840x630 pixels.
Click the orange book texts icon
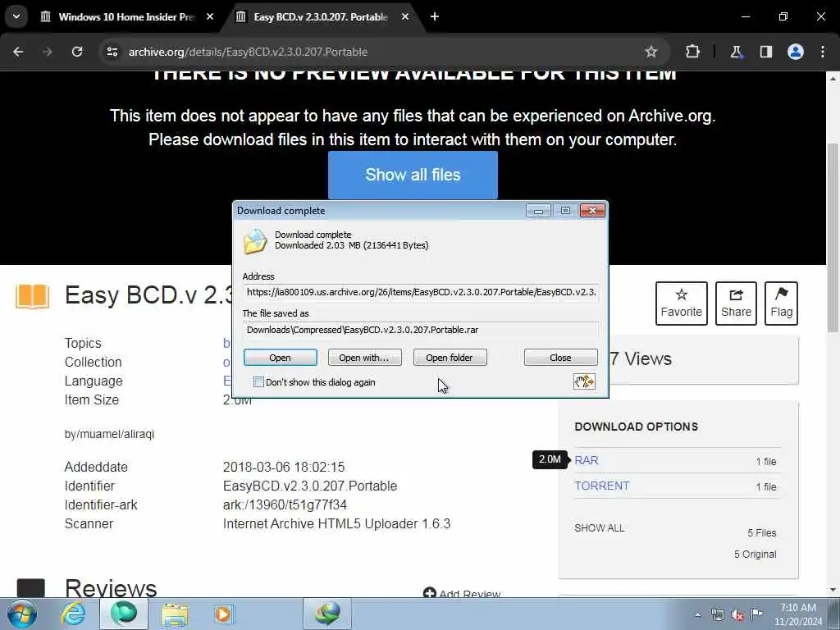click(32, 297)
